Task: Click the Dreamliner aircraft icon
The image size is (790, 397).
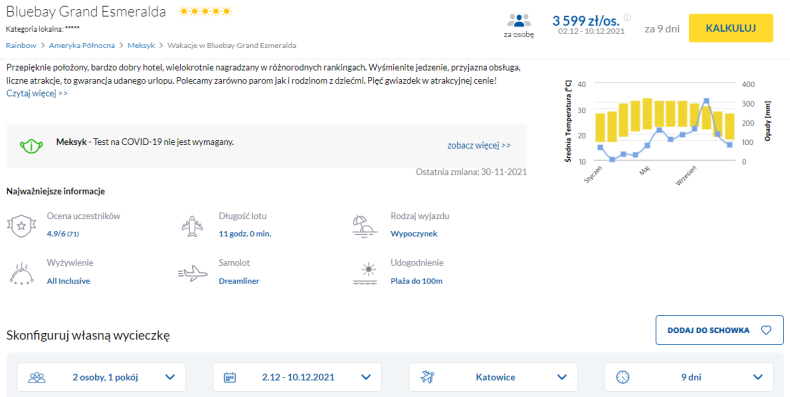Action: click(193, 274)
